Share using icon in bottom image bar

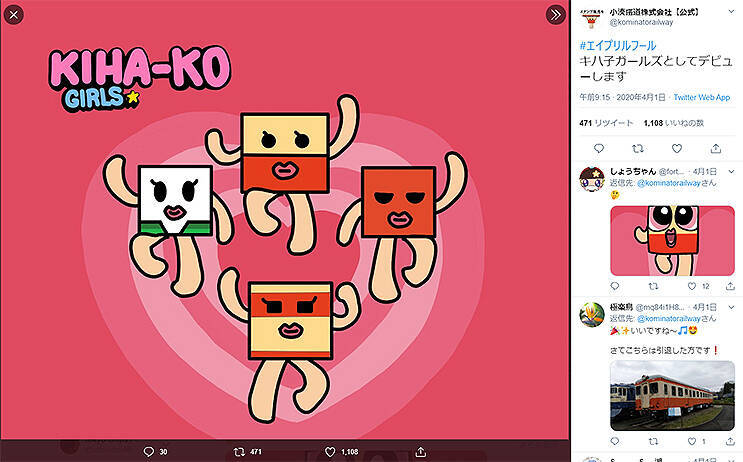(421, 452)
